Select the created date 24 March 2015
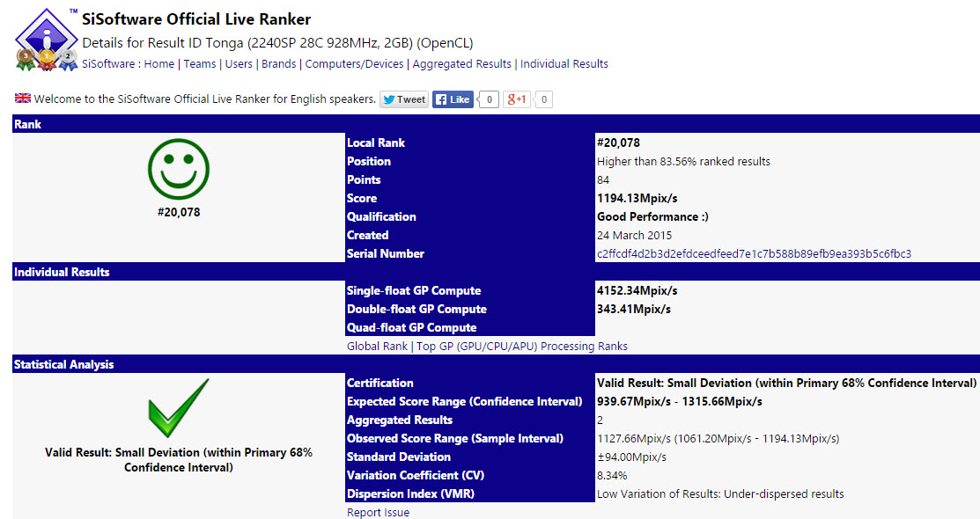980x519 pixels. pos(634,236)
